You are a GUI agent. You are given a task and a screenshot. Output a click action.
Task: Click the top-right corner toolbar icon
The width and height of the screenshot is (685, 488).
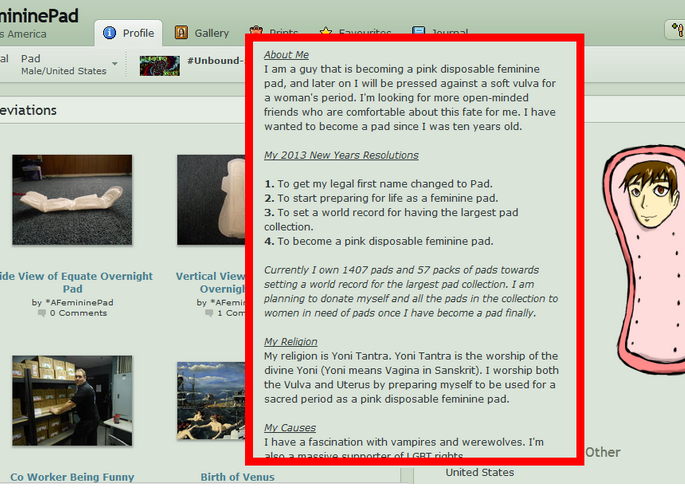676,30
